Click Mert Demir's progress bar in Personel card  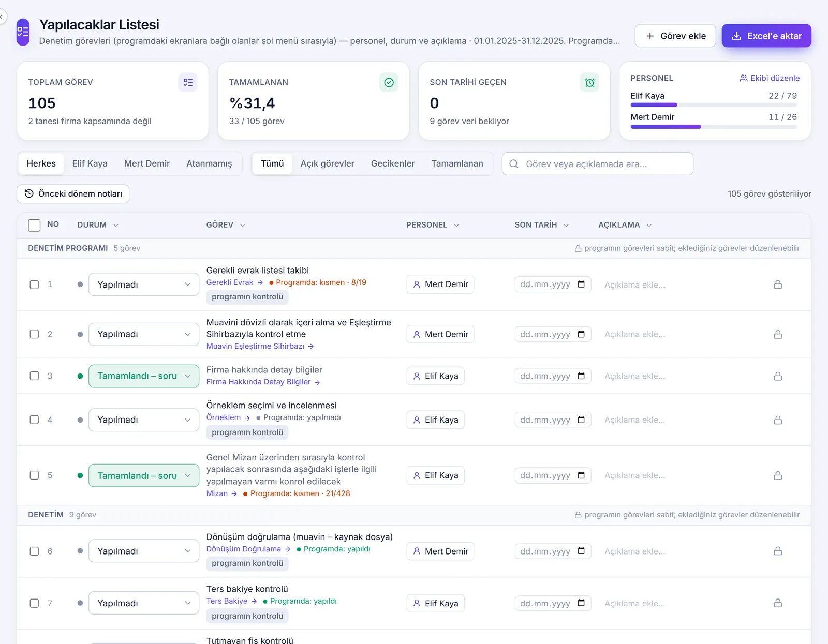point(714,127)
